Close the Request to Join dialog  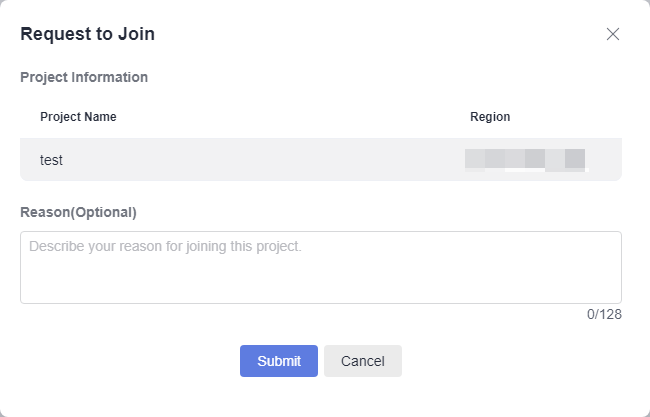[x=613, y=34]
